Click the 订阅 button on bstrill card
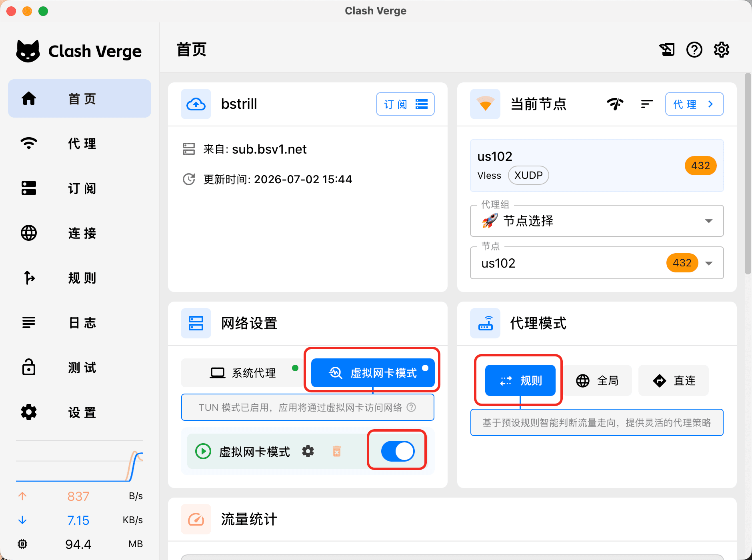Screen dimensions: 752x560 pos(405,104)
